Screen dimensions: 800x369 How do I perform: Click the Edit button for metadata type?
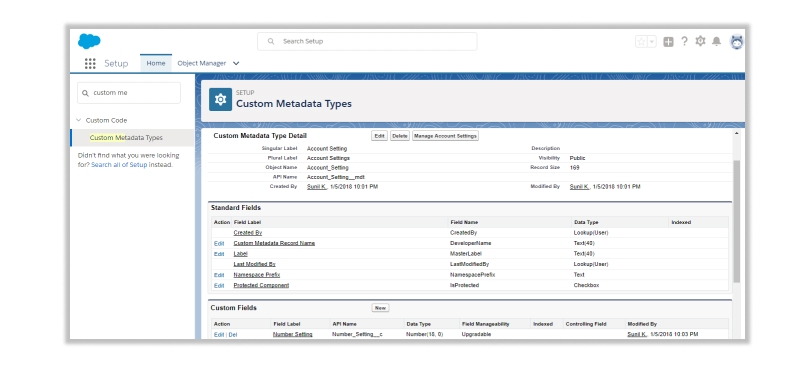click(x=379, y=136)
